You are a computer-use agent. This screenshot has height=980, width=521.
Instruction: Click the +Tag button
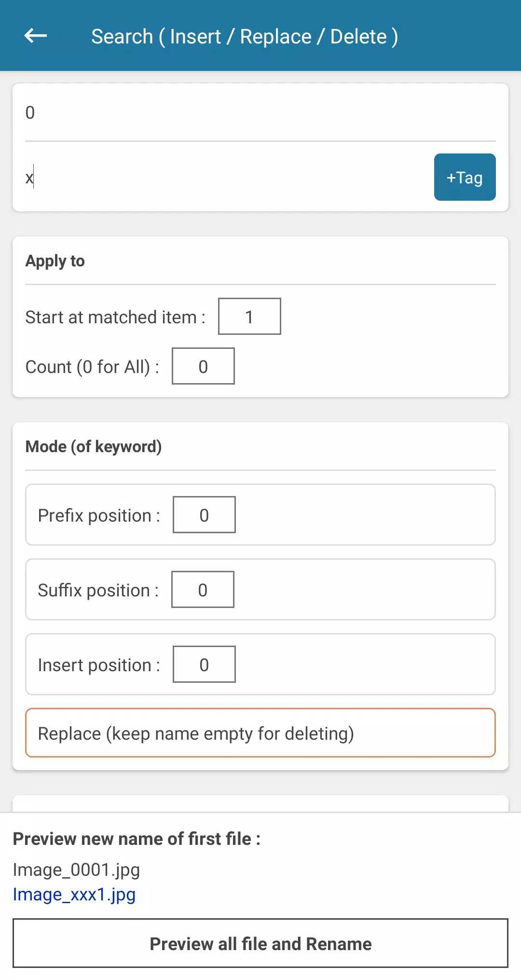pyautogui.click(x=465, y=177)
